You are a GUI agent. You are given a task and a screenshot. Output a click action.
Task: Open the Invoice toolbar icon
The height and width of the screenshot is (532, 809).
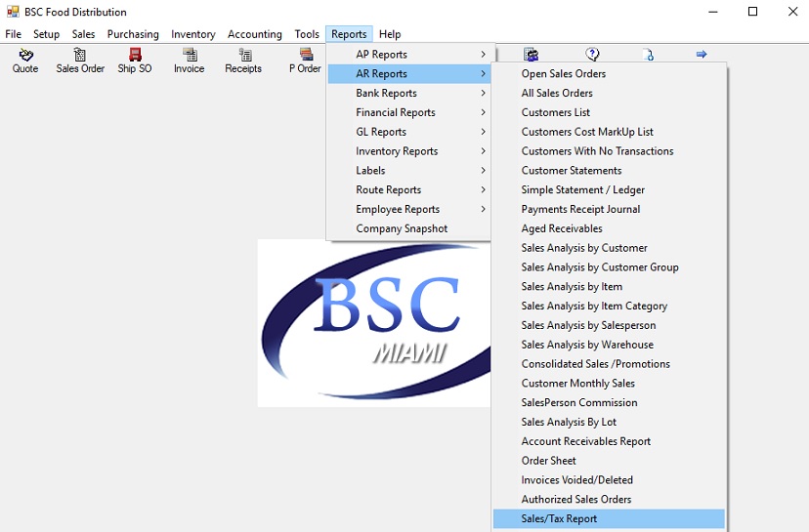(x=190, y=55)
